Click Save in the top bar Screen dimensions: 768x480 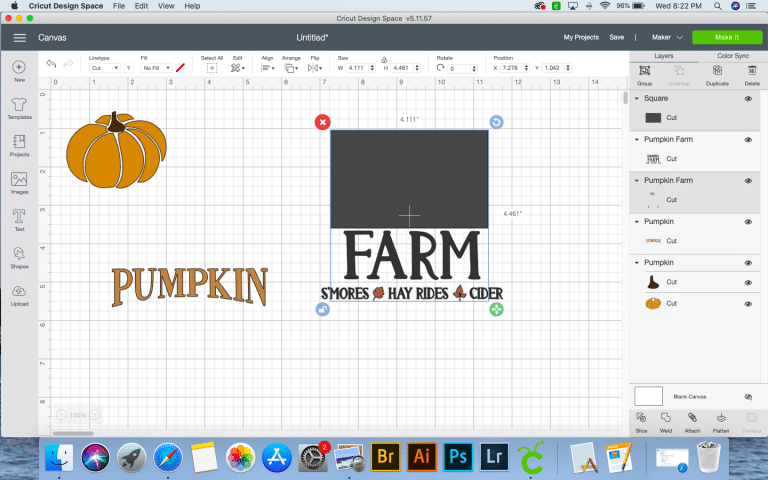click(617, 37)
